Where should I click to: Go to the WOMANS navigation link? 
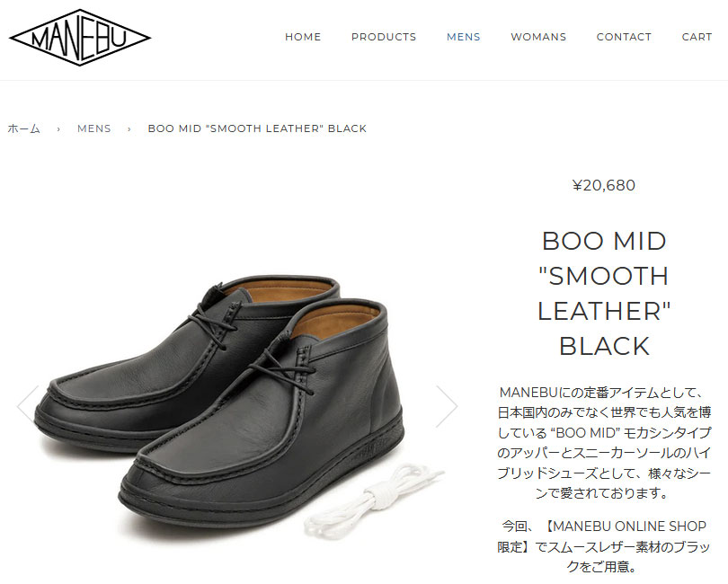[538, 37]
